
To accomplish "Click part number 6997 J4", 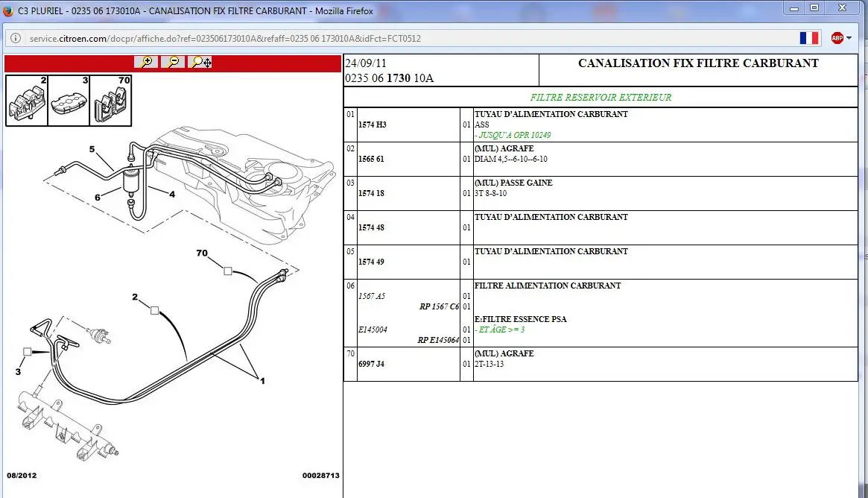I will [372, 365].
